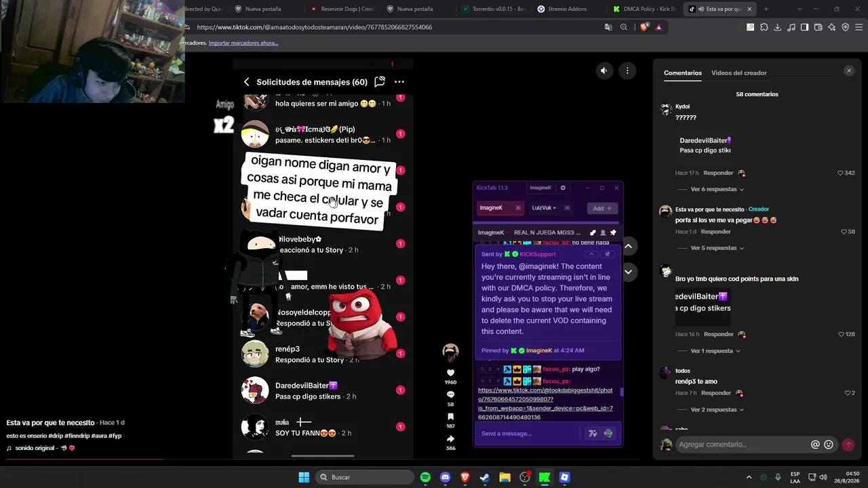This screenshot has width=868, height=488.
Task: Go to previous video with up arrow
Action: click(x=628, y=246)
